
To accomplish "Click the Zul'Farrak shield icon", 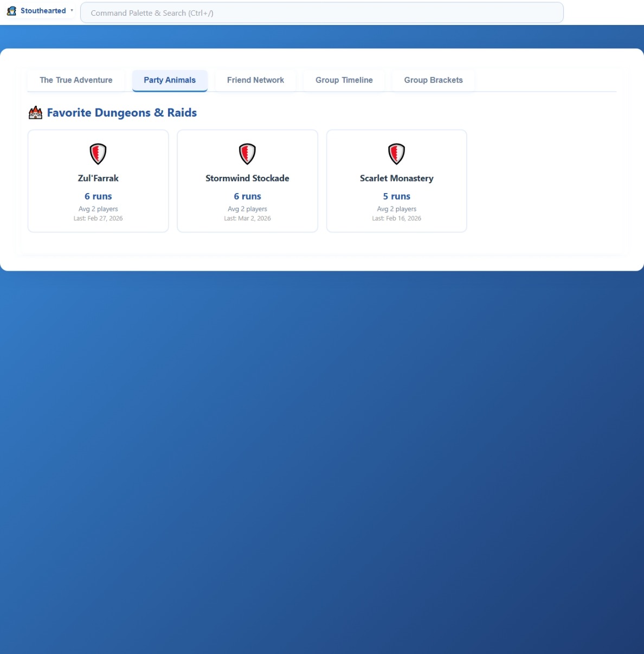I will click(x=98, y=154).
